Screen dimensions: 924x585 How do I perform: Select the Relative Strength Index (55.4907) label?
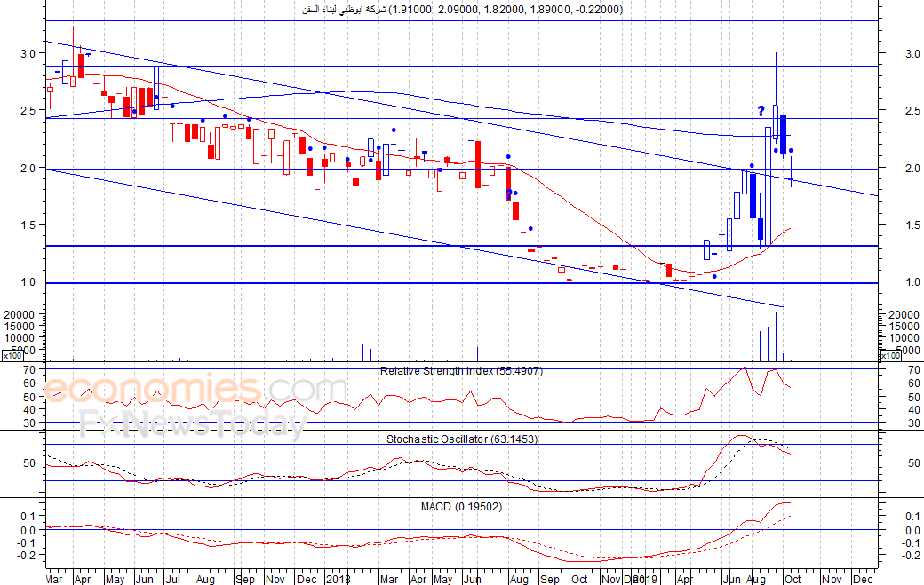[x=461, y=371]
